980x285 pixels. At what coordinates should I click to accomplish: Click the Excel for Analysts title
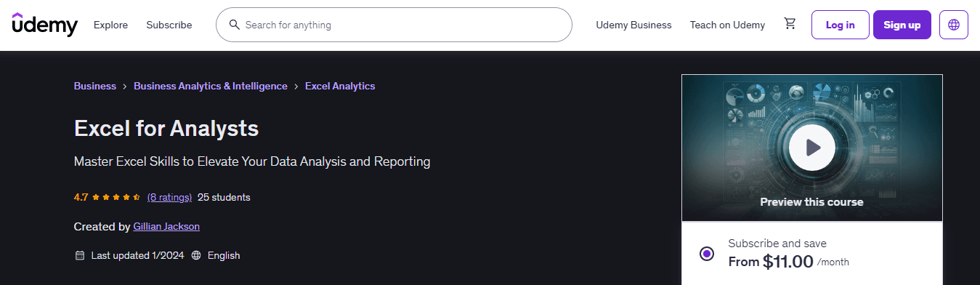(166, 129)
